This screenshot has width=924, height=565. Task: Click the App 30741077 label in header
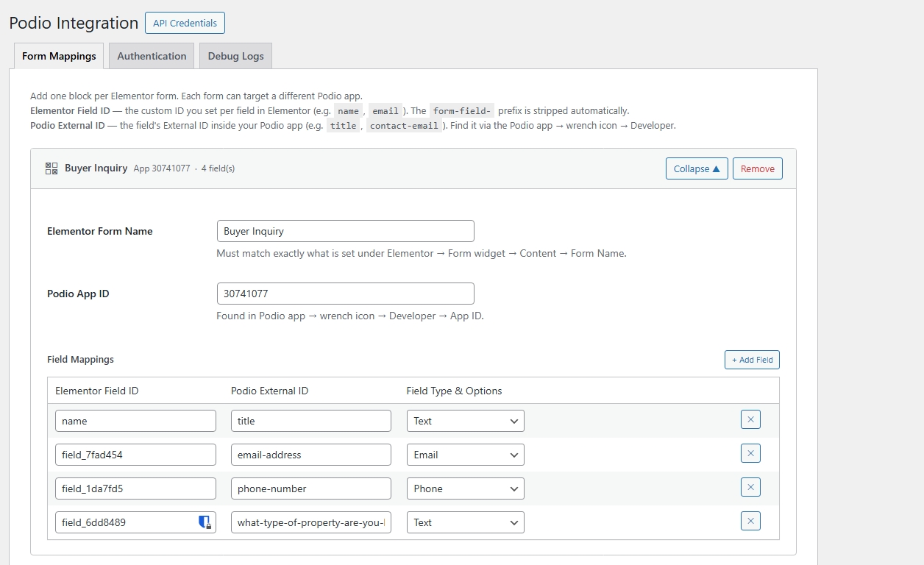[162, 168]
